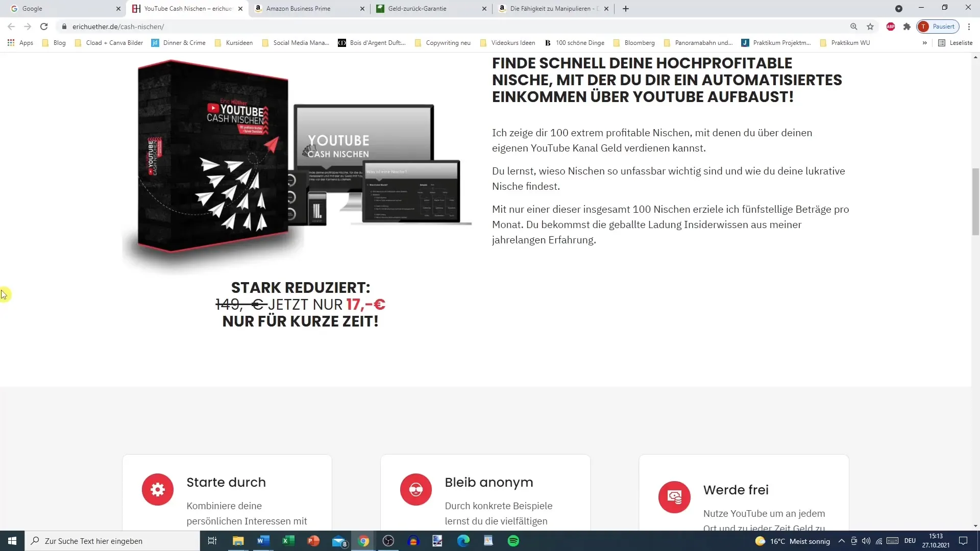This screenshot has height=551, width=980.
Task: Go back using browser back arrow
Action: click(x=11, y=27)
